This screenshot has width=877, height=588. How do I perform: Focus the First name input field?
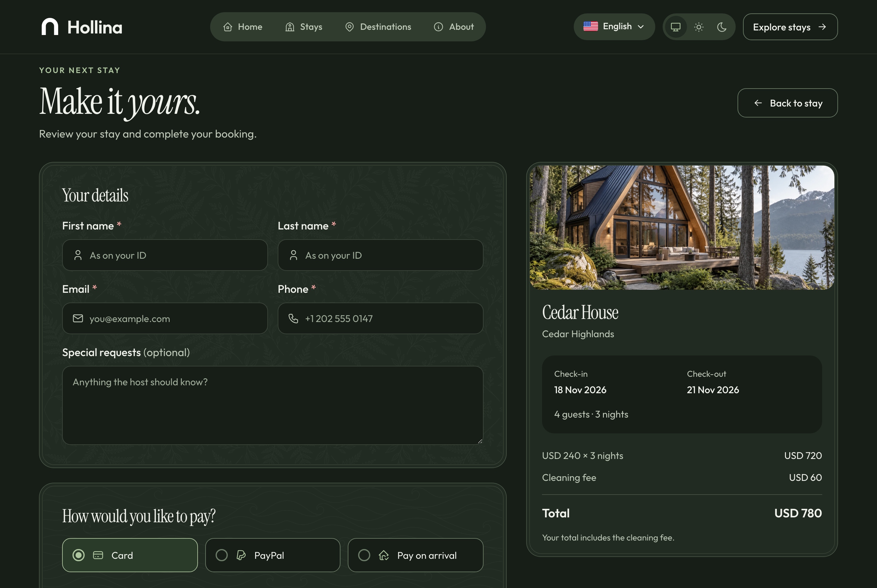(x=165, y=255)
